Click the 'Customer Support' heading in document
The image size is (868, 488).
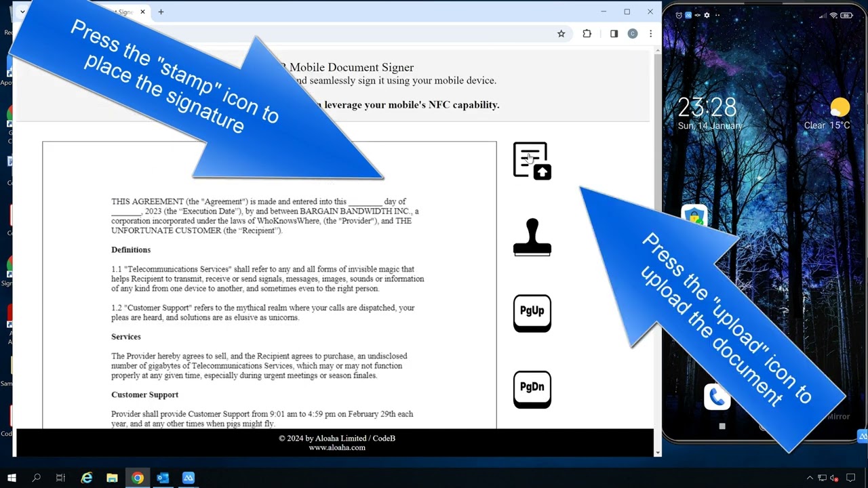(x=145, y=394)
